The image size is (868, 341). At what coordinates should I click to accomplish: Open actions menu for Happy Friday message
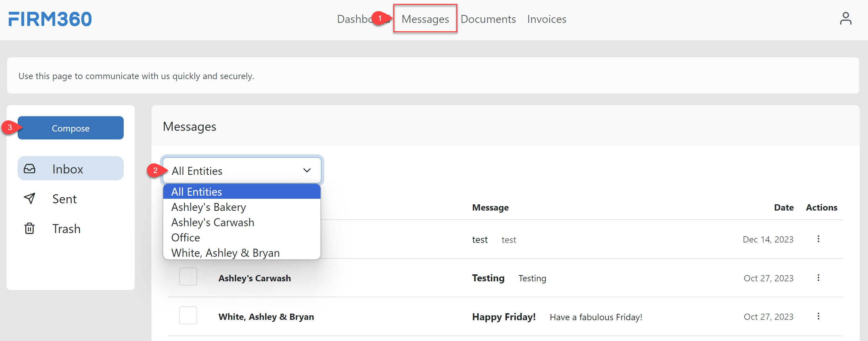point(818,316)
